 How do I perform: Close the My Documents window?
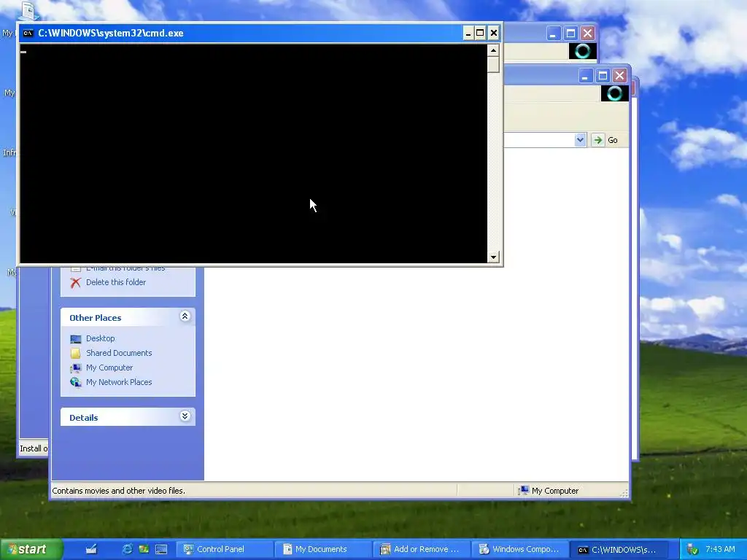pos(619,75)
